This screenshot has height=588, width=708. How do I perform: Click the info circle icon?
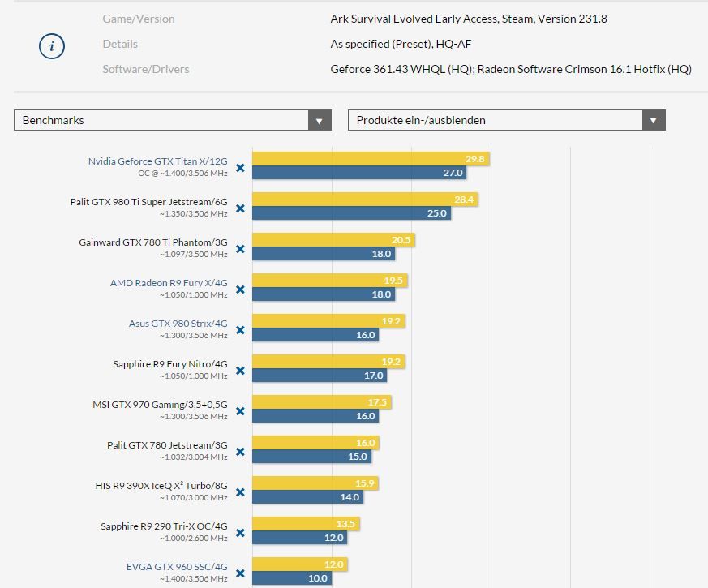tap(51, 46)
